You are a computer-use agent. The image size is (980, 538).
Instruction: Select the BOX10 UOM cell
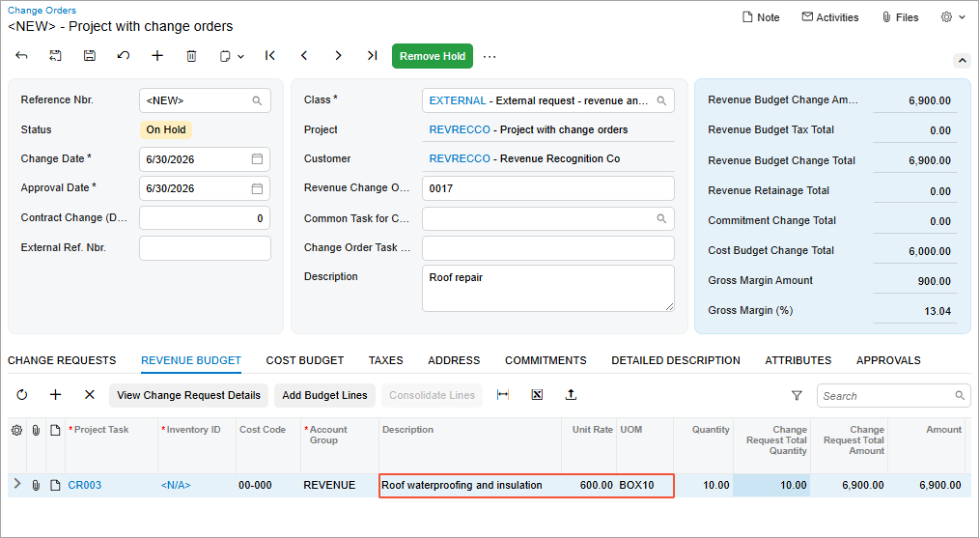click(645, 485)
